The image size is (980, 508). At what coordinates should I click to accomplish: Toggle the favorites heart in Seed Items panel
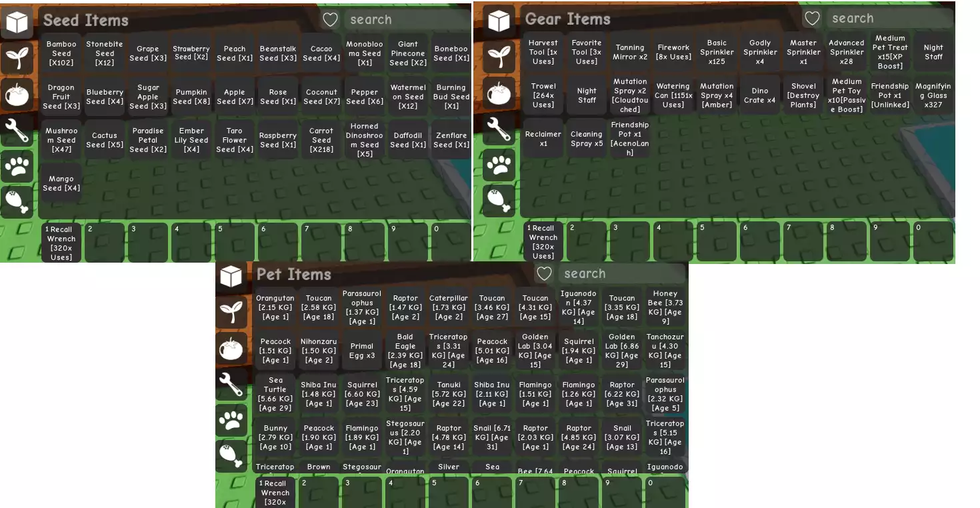coord(330,20)
